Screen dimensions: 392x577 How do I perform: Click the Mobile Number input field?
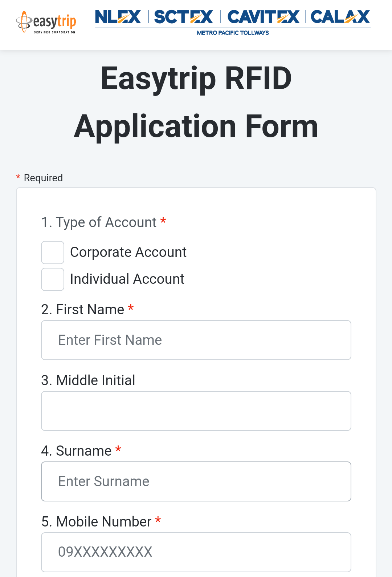(x=196, y=552)
